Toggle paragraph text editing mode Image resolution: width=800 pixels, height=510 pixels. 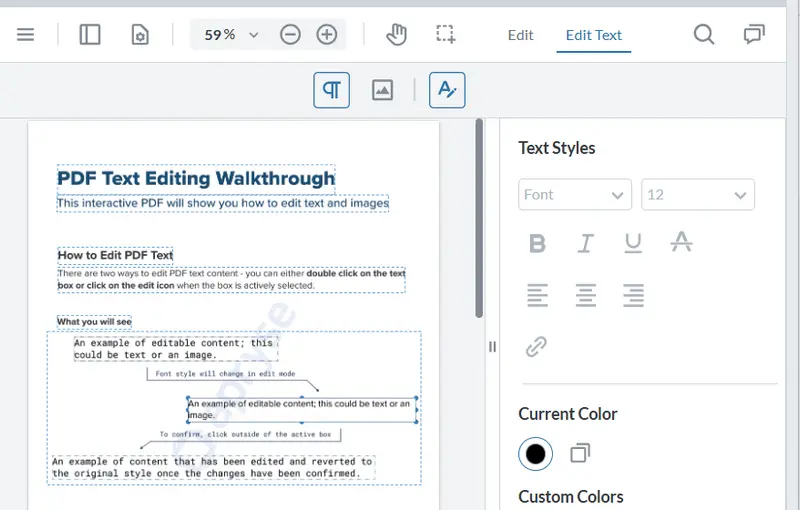click(332, 90)
